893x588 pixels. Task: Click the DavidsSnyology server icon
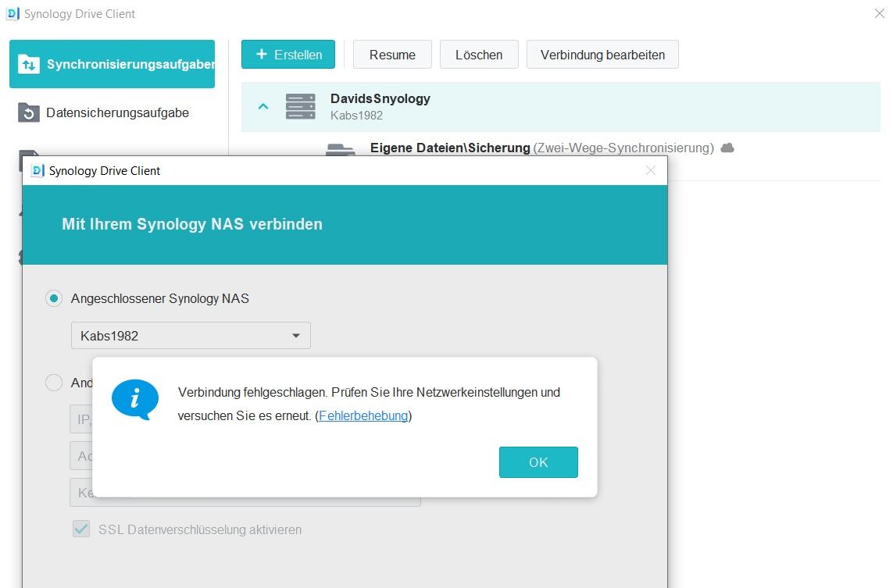pyautogui.click(x=300, y=106)
